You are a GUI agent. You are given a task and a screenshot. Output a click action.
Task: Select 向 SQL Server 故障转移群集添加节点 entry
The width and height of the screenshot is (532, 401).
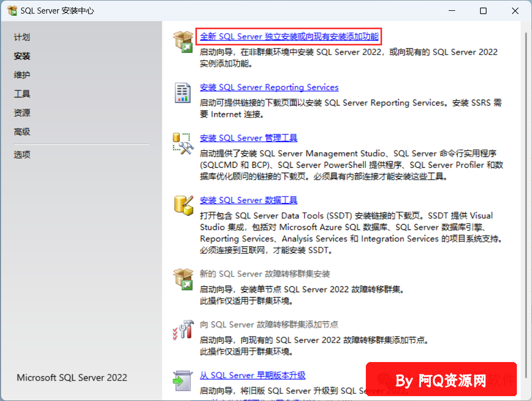269,325
